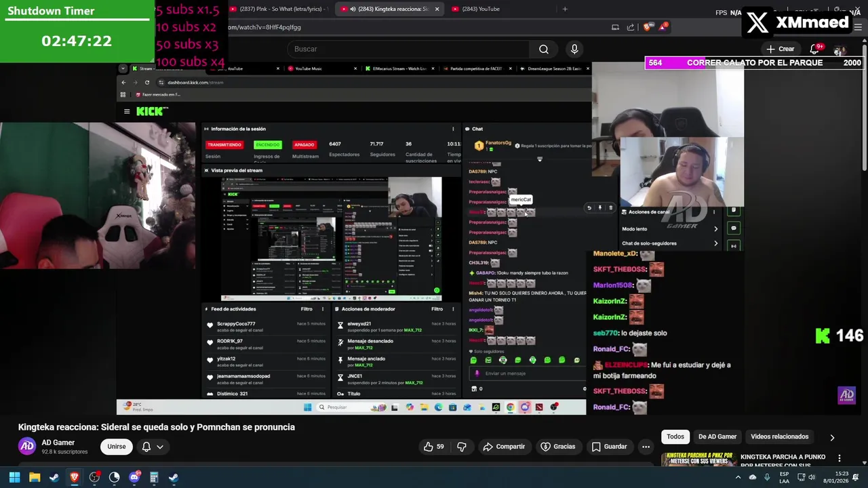Open ESP LAA language selector

click(785, 477)
